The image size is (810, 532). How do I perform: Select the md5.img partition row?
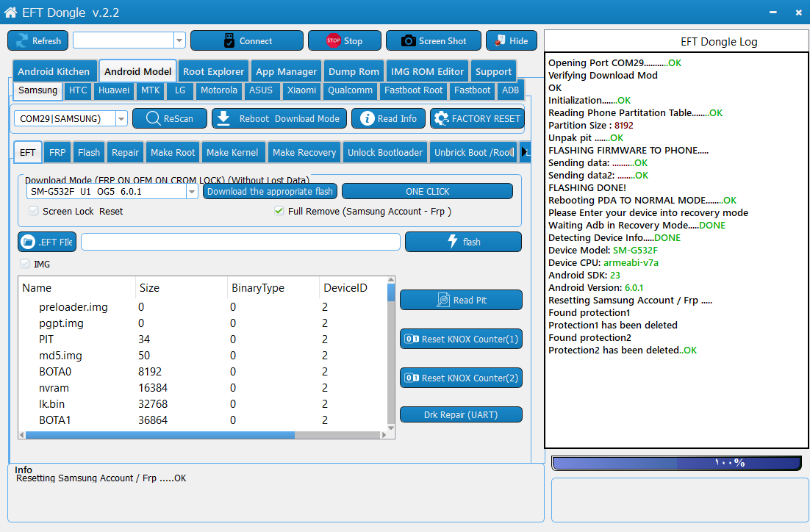[203, 356]
